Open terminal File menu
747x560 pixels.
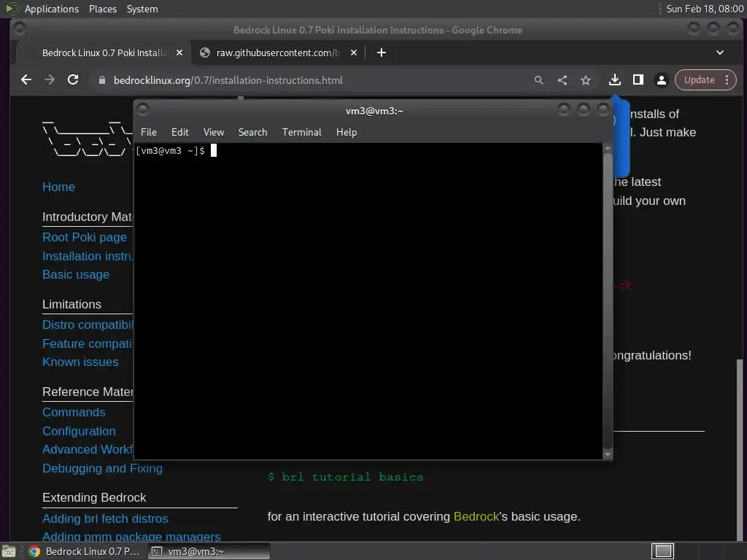tap(149, 133)
